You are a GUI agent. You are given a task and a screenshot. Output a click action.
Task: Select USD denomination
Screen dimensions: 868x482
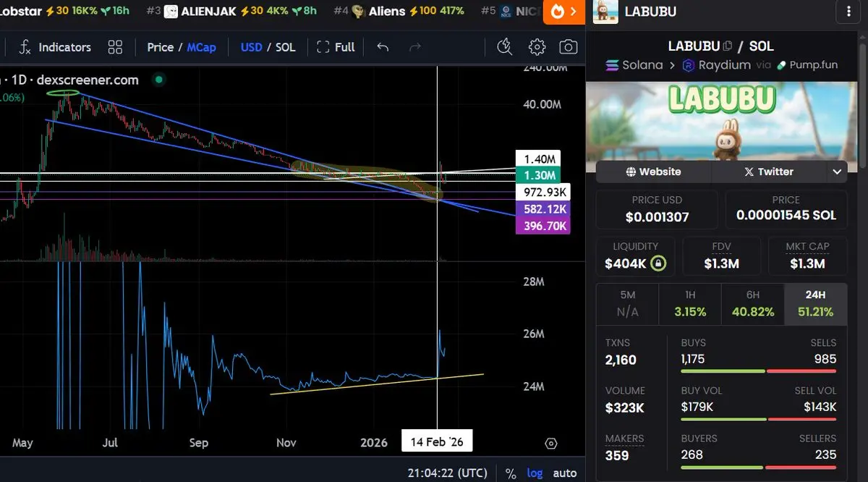point(251,47)
